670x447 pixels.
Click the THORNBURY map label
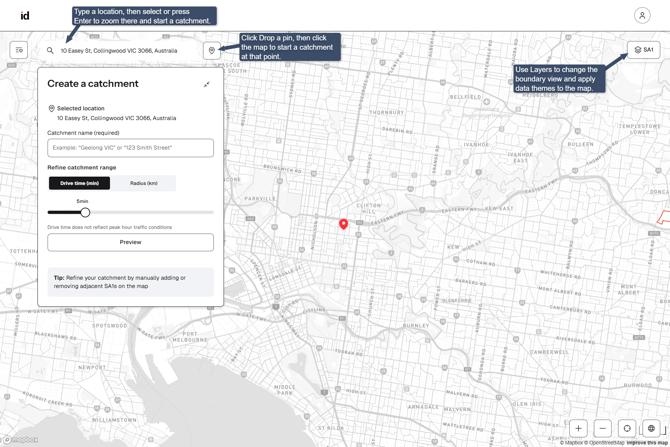(386, 112)
